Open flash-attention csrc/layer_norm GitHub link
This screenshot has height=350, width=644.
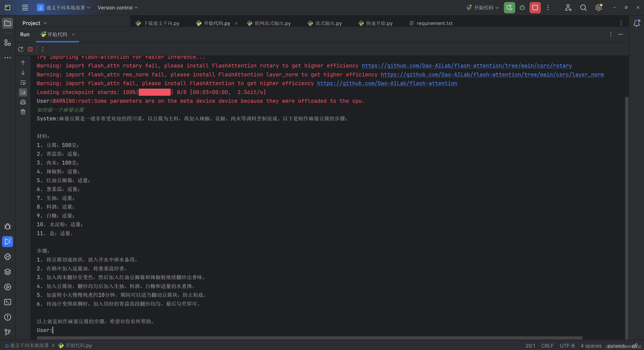click(492, 75)
